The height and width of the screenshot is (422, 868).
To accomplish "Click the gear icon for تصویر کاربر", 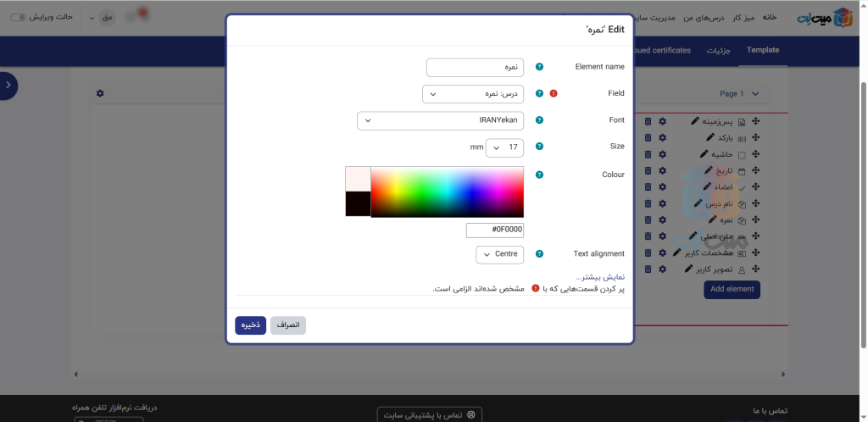I will (663, 269).
